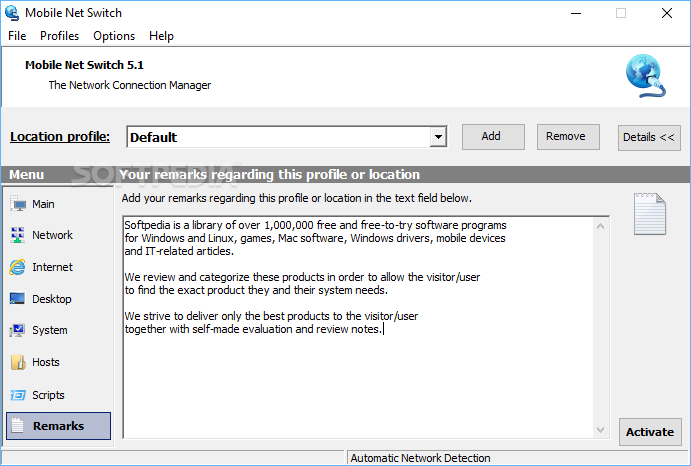The height and width of the screenshot is (466, 691).
Task: Click the Remarks notepad icon in sidebar
Action: point(18,425)
